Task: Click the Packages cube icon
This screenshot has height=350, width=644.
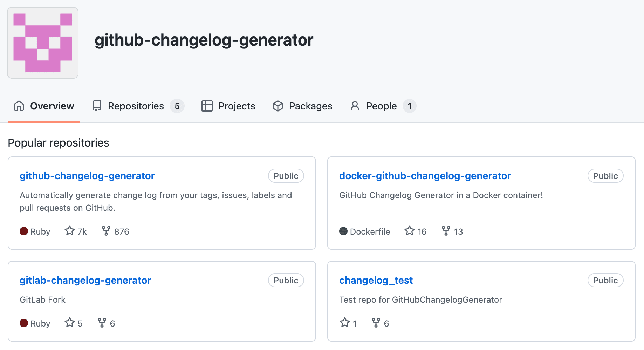Action: (278, 106)
